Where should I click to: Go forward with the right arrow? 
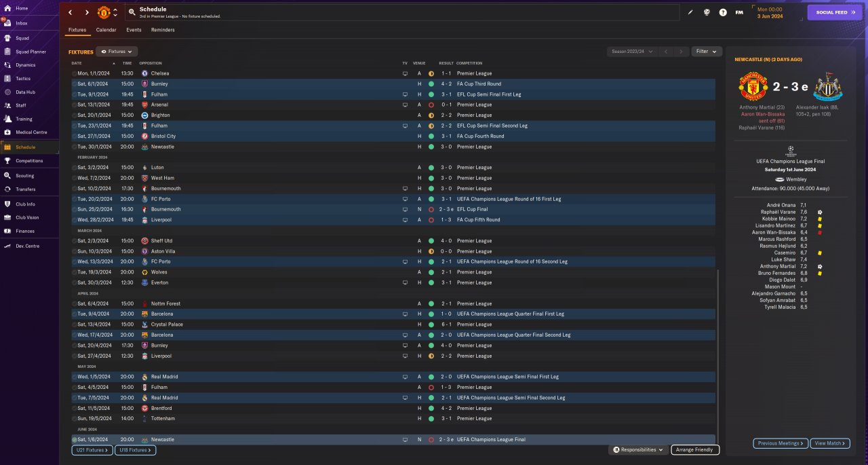pos(87,12)
